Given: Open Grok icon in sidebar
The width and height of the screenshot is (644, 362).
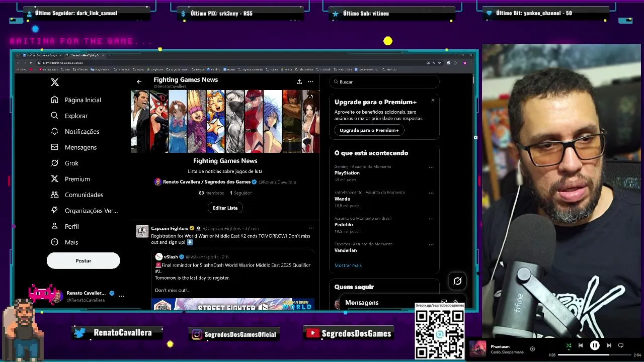Looking at the screenshot, I should click(x=54, y=163).
